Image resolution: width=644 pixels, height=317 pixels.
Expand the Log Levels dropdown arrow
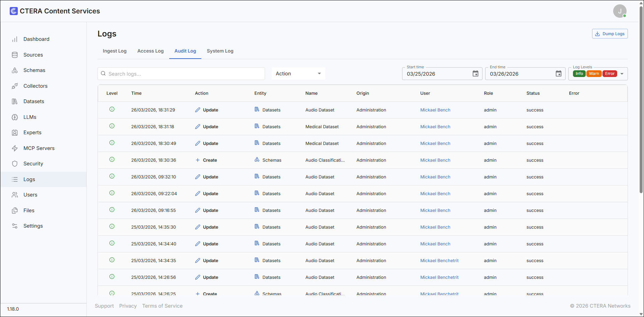pyautogui.click(x=622, y=74)
